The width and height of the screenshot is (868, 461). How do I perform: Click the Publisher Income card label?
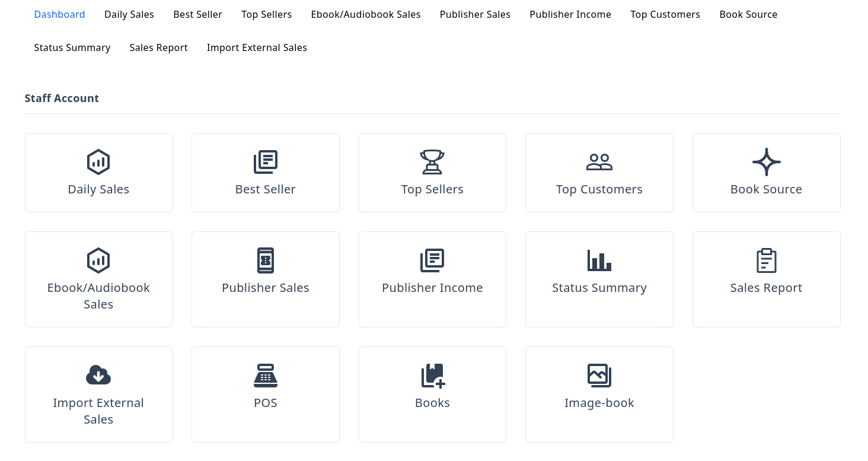click(432, 288)
